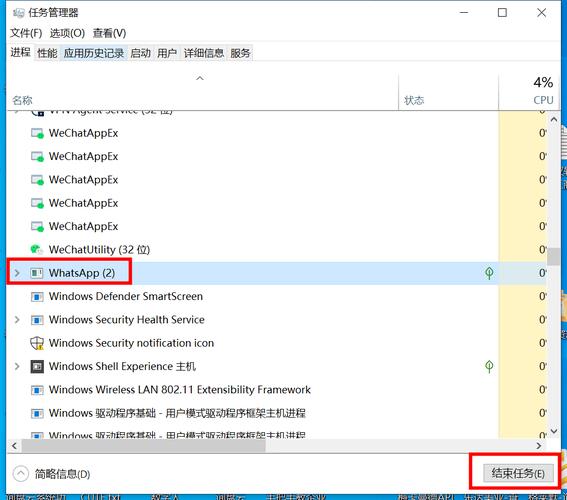Switch to the 启动 tab
Image resolution: width=567 pixels, height=500 pixels.
click(140, 54)
